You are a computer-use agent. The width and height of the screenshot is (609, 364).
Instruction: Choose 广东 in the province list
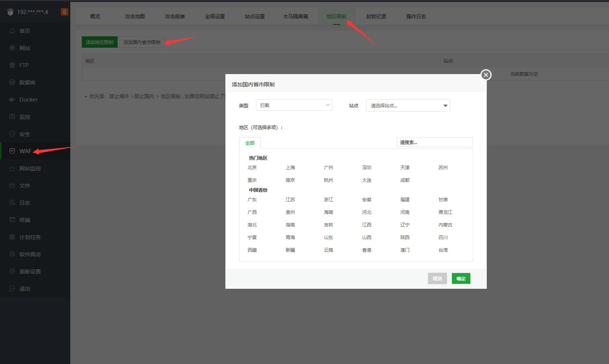252,200
